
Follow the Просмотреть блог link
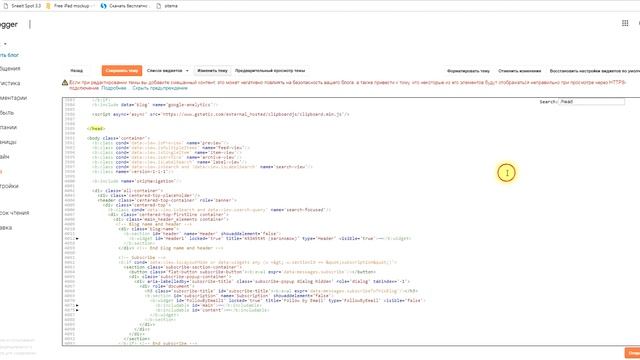pyautogui.click(x=9, y=55)
